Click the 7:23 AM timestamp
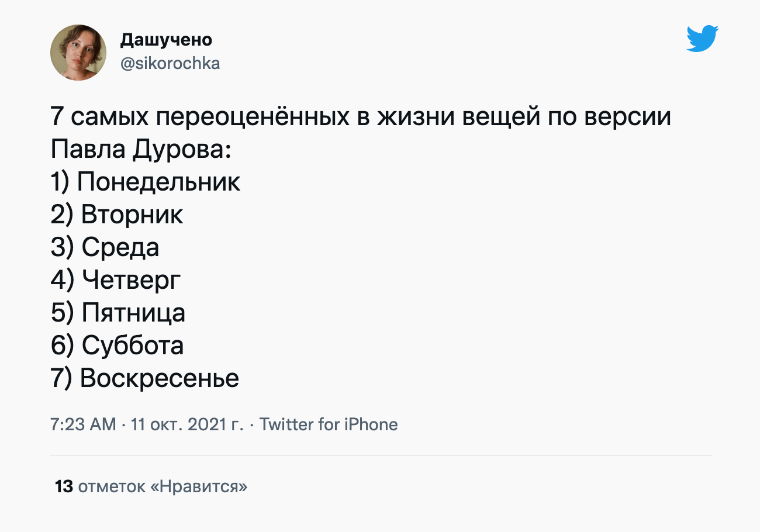Image resolution: width=760 pixels, height=532 pixels. [83, 424]
